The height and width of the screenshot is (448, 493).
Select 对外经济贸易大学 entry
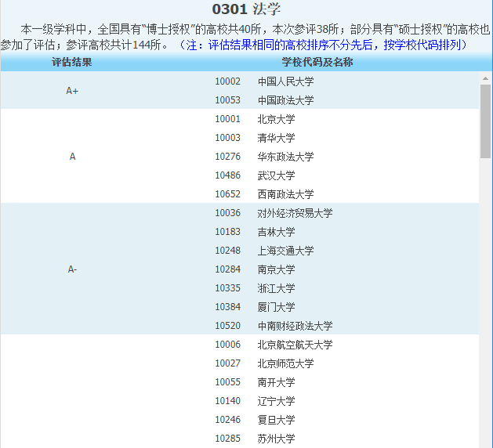click(295, 213)
